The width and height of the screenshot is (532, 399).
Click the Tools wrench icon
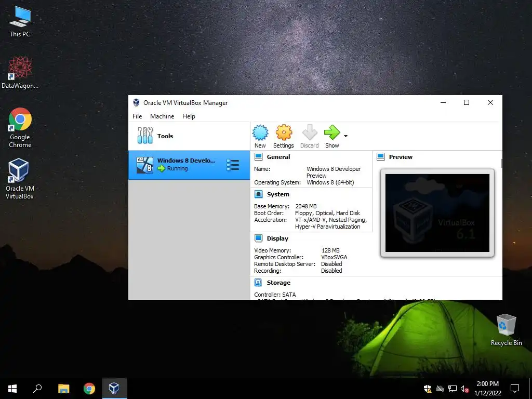(145, 136)
